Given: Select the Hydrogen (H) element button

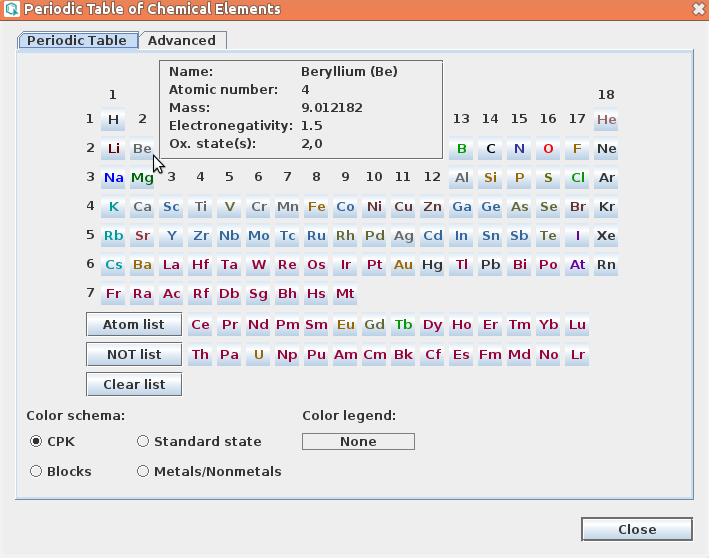Looking at the screenshot, I should coord(113,120).
